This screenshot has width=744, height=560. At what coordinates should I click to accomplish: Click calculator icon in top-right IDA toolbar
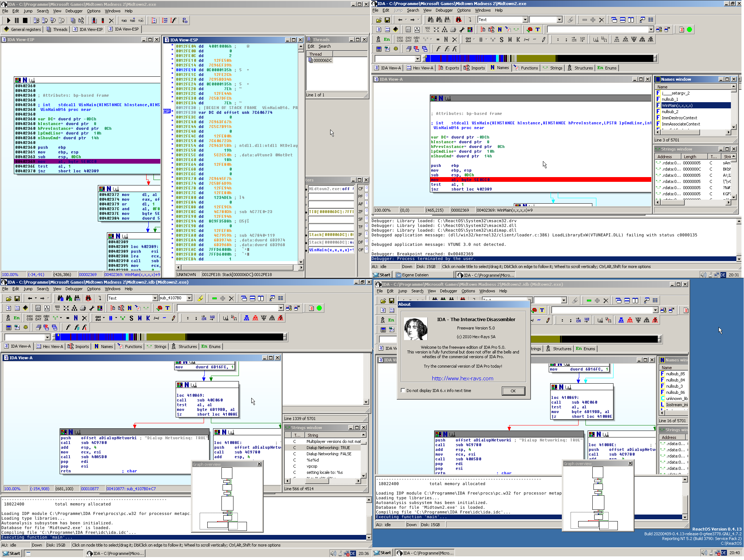click(379, 49)
